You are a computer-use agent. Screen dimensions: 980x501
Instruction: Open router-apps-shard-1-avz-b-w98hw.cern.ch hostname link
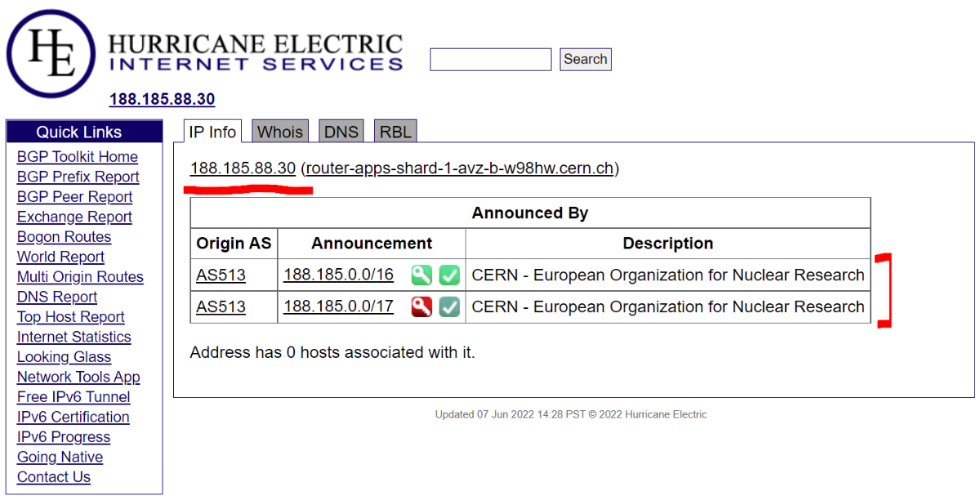point(460,168)
